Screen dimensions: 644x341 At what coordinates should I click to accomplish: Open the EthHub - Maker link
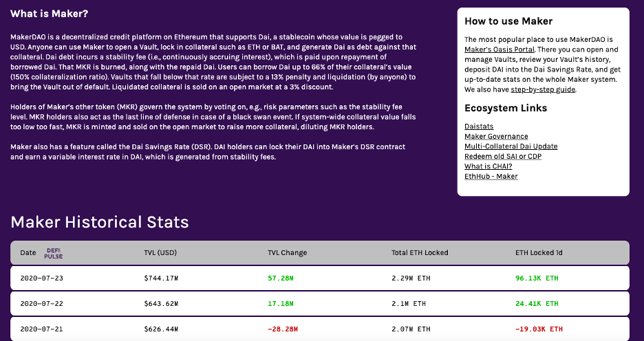491,176
